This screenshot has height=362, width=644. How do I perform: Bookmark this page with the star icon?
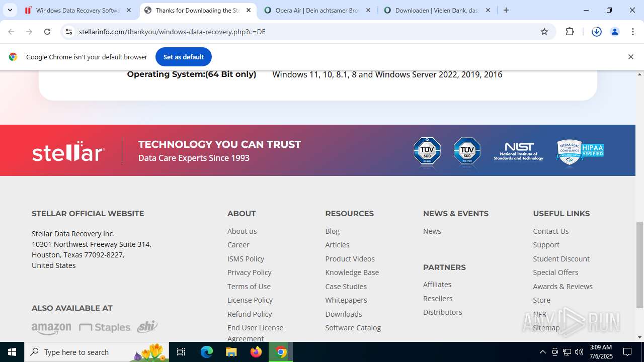544,32
